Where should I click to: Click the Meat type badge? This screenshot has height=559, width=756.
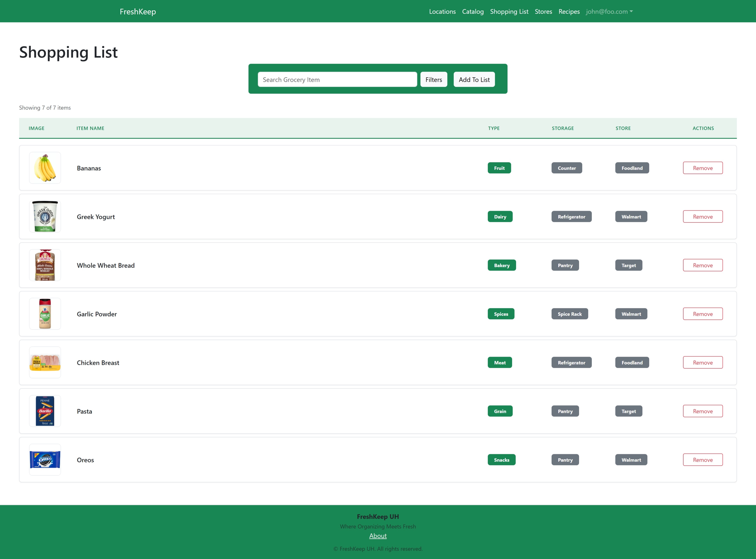coord(500,362)
